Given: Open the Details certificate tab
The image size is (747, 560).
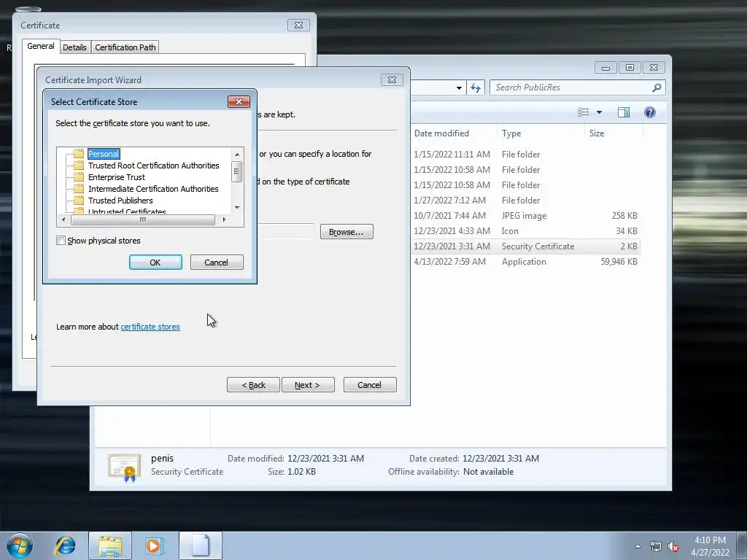Looking at the screenshot, I should pyautogui.click(x=75, y=47).
